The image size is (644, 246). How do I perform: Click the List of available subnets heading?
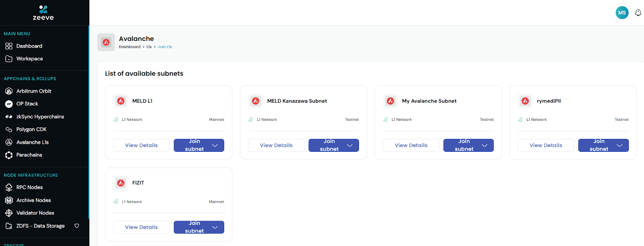pos(144,74)
